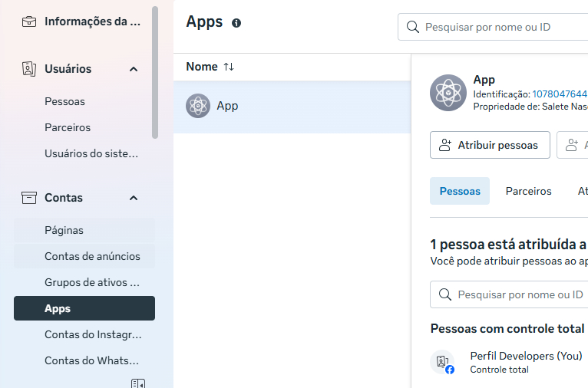Switch to the Parceiros tab
The width and height of the screenshot is (588, 388).
click(528, 191)
